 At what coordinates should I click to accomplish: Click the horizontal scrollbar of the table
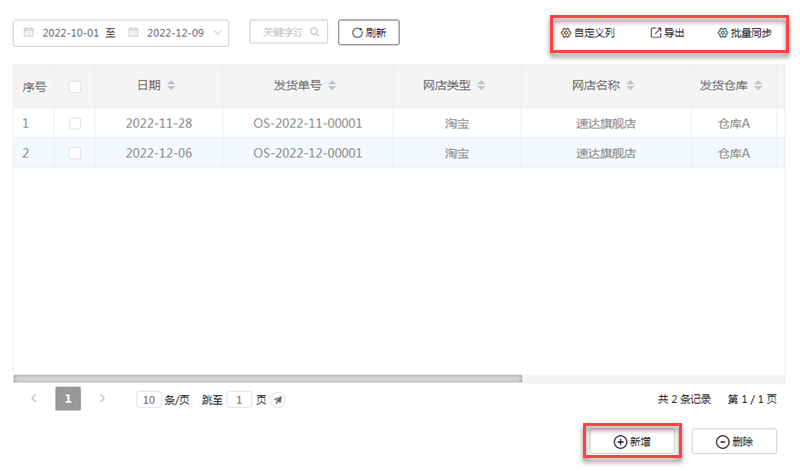(268, 379)
